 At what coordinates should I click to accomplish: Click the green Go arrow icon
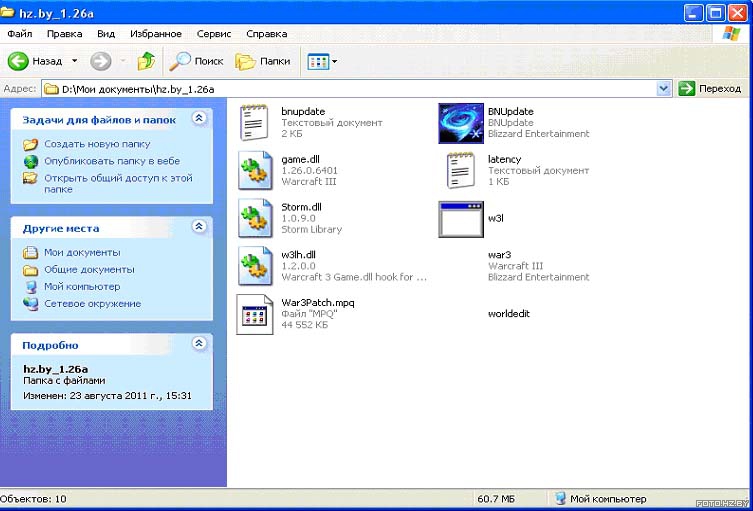tap(686, 88)
